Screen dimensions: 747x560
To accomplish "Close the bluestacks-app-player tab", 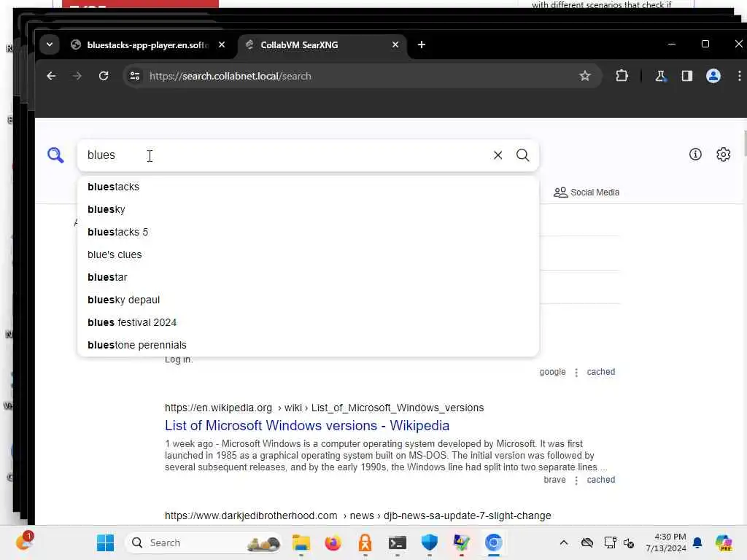I will 222,44.
